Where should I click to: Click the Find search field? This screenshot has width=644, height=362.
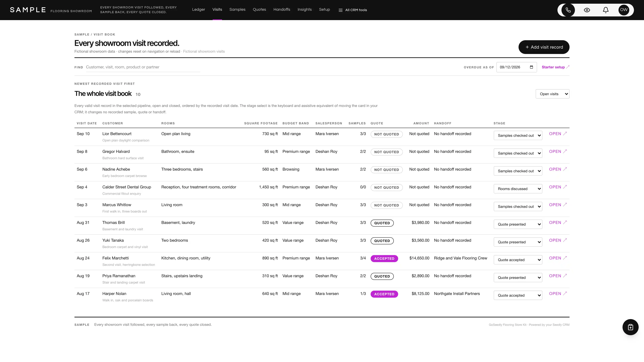143,67
